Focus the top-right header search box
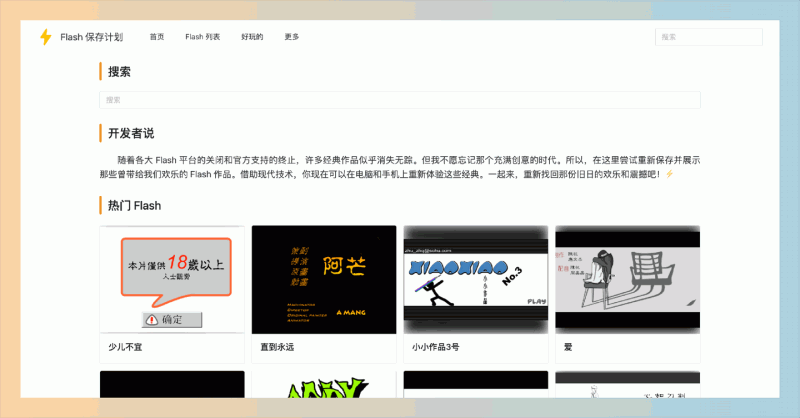The width and height of the screenshot is (800, 418). click(x=709, y=37)
